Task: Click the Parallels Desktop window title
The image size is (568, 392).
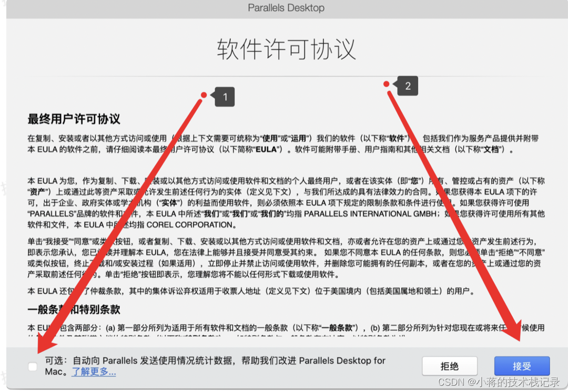Action: point(286,7)
